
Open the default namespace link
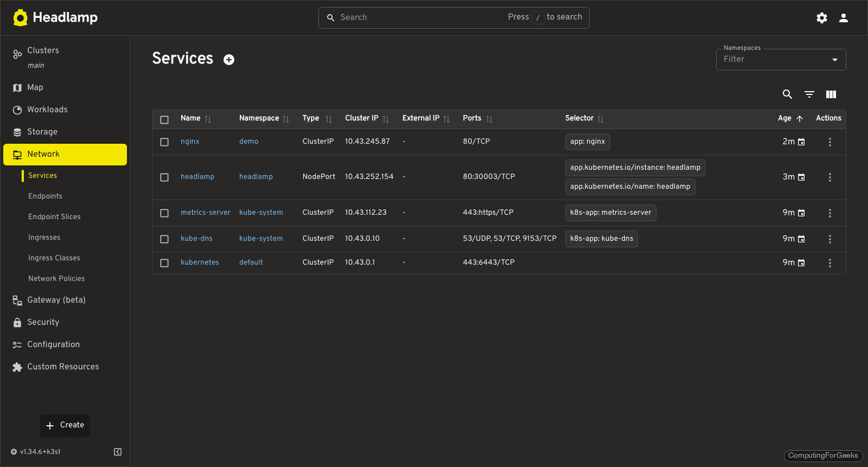(251, 263)
